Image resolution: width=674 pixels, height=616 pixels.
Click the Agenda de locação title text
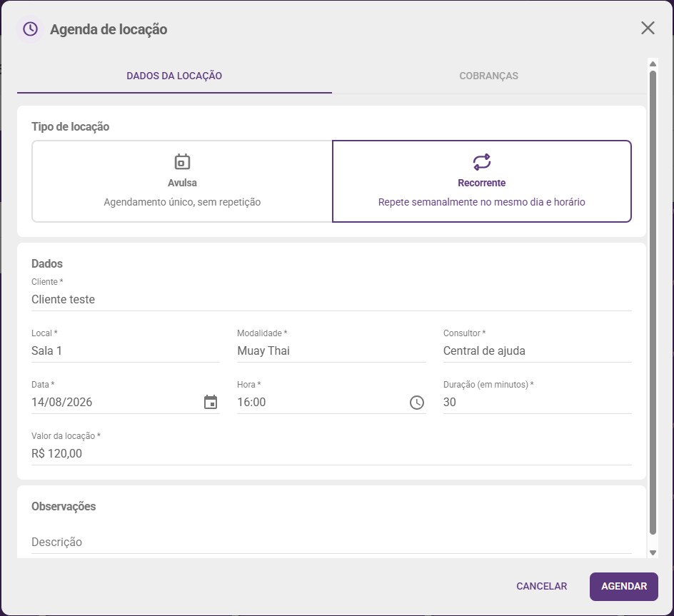(109, 29)
